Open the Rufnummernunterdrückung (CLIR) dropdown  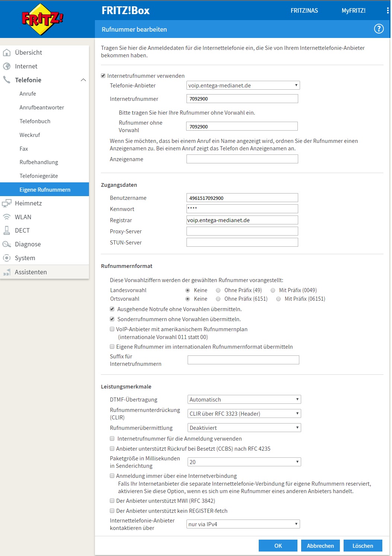[244, 413]
